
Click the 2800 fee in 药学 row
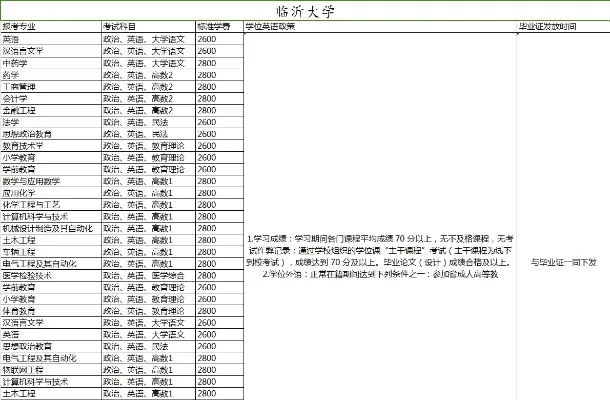click(x=219, y=75)
